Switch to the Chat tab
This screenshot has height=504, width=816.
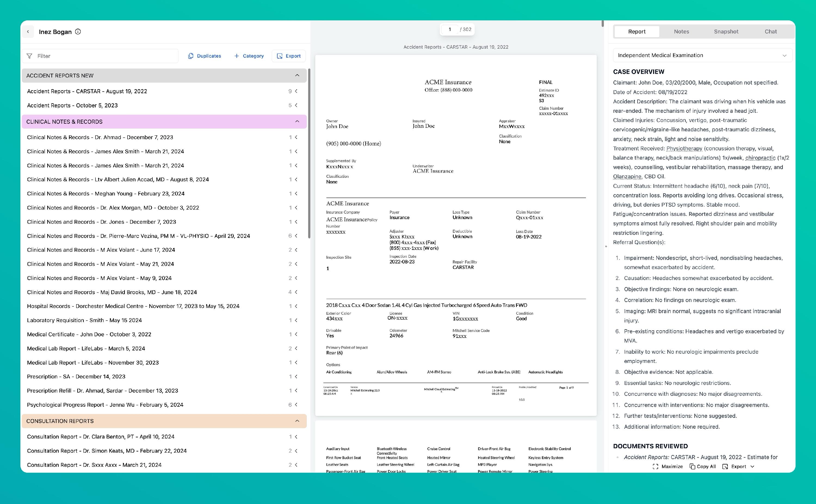[770, 32]
